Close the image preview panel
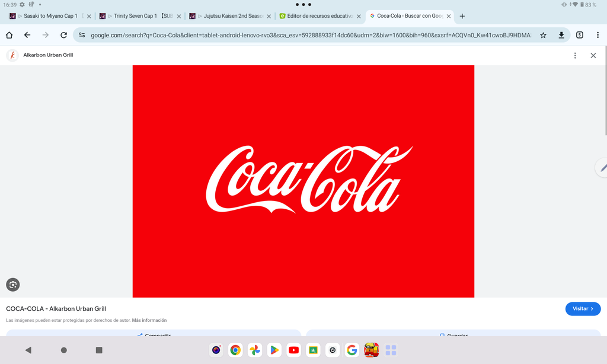 click(x=593, y=55)
